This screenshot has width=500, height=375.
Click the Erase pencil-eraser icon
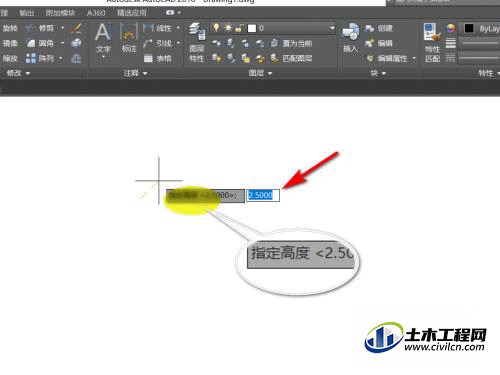click(76, 28)
